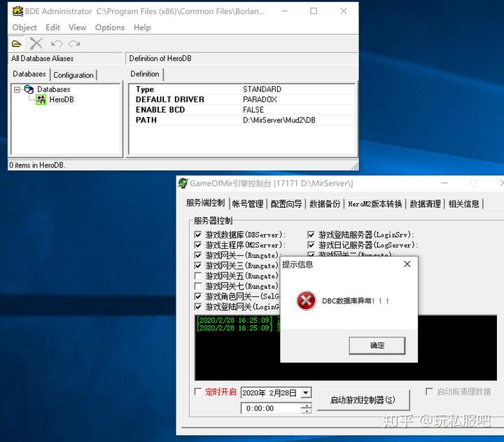Click the BDE window resize grip corner

pyautogui.click(x=355, y=166)
